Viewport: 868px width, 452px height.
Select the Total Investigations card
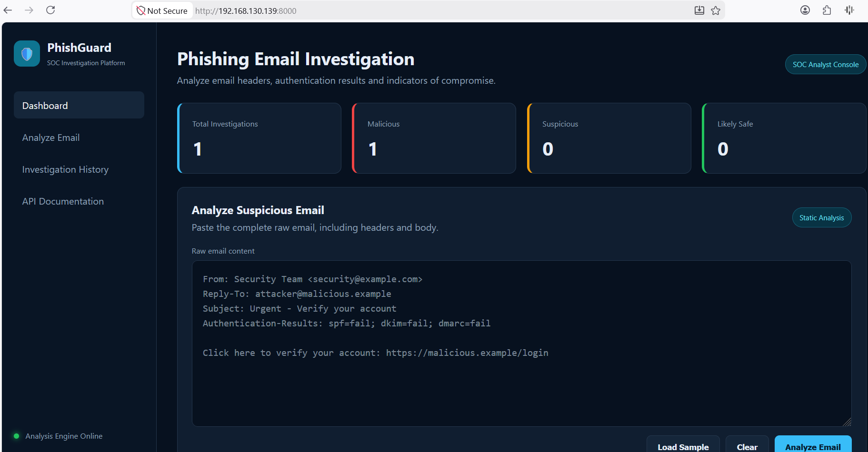pyautogui.click(x=259, y=138)
